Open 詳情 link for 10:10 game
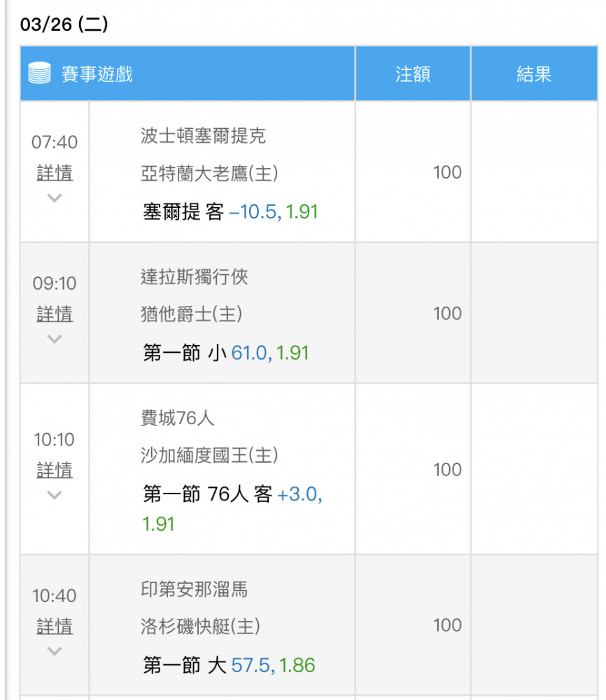Image resolution: width=606 pixels, height=700 pixels. pyautogui.click(x=55, y=470)
